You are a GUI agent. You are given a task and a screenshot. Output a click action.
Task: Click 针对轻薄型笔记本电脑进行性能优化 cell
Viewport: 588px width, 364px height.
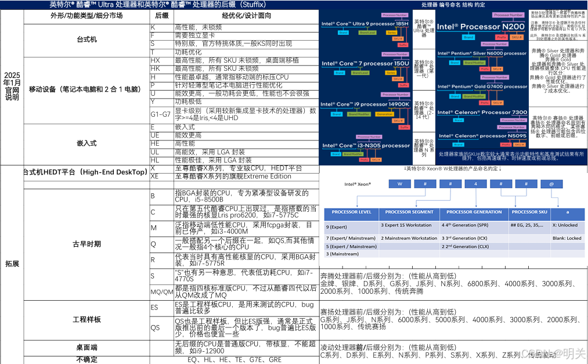(x=246, y=85)
